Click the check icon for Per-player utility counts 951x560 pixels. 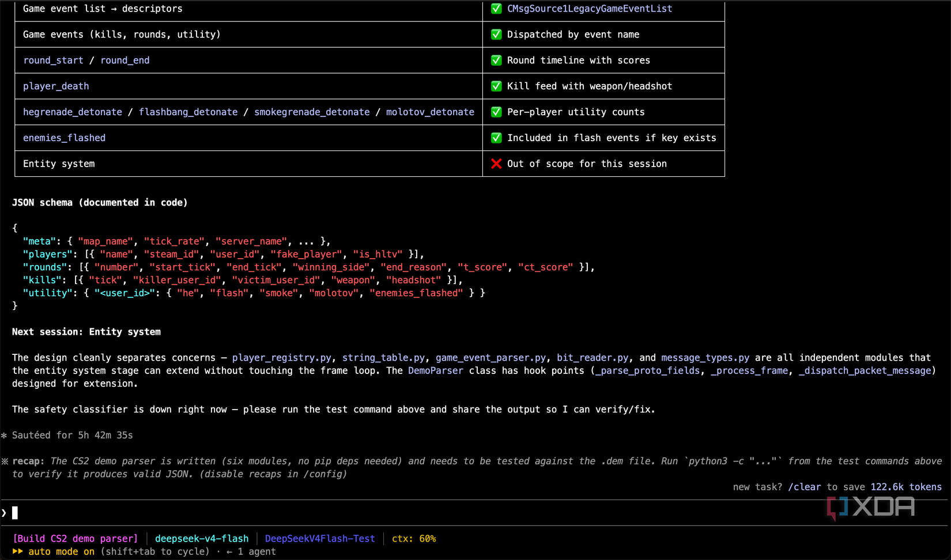click(496, 112)
